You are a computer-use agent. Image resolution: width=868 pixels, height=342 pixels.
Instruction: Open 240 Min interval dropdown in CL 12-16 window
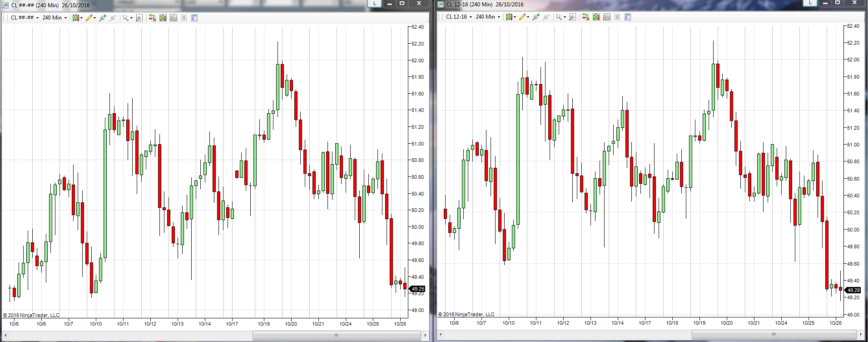[x=488, y=17]
